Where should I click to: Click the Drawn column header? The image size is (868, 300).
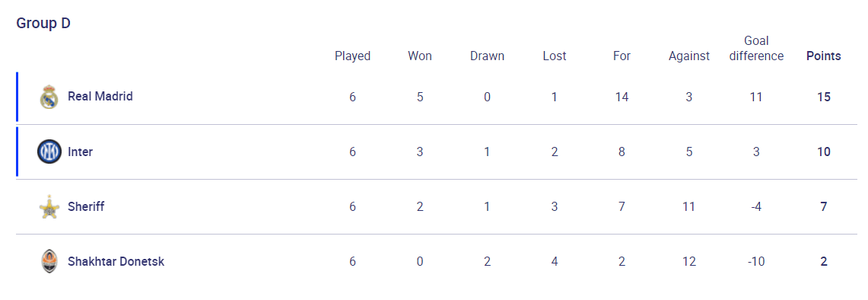click(487, 56)
